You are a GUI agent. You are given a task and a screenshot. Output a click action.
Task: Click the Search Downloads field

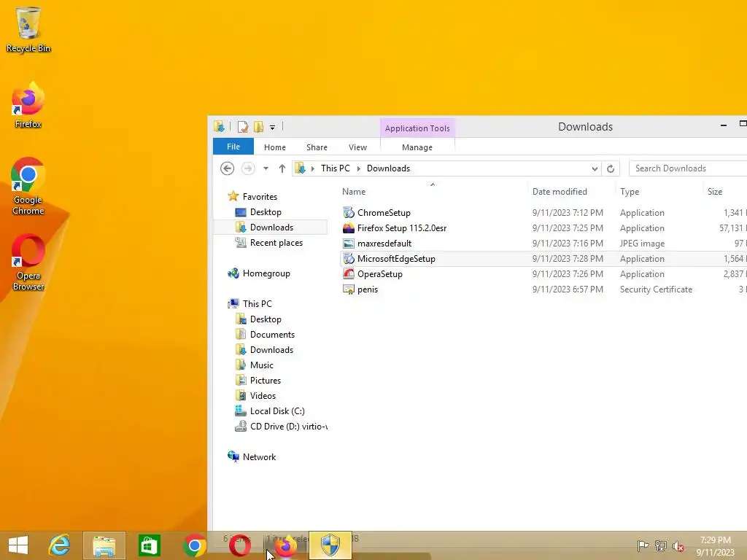tap(688, 168)
